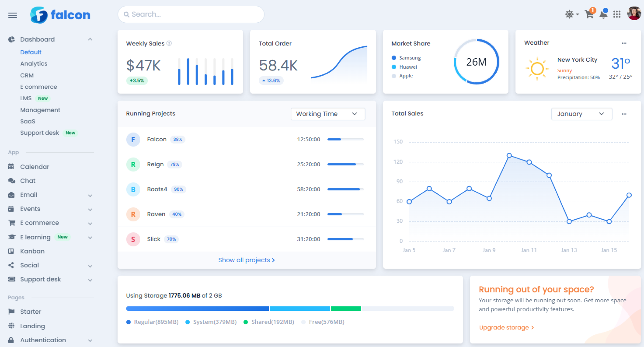644x347 pixels.
Task: Click the Falcon project progress bar
Action: (345, 139)
